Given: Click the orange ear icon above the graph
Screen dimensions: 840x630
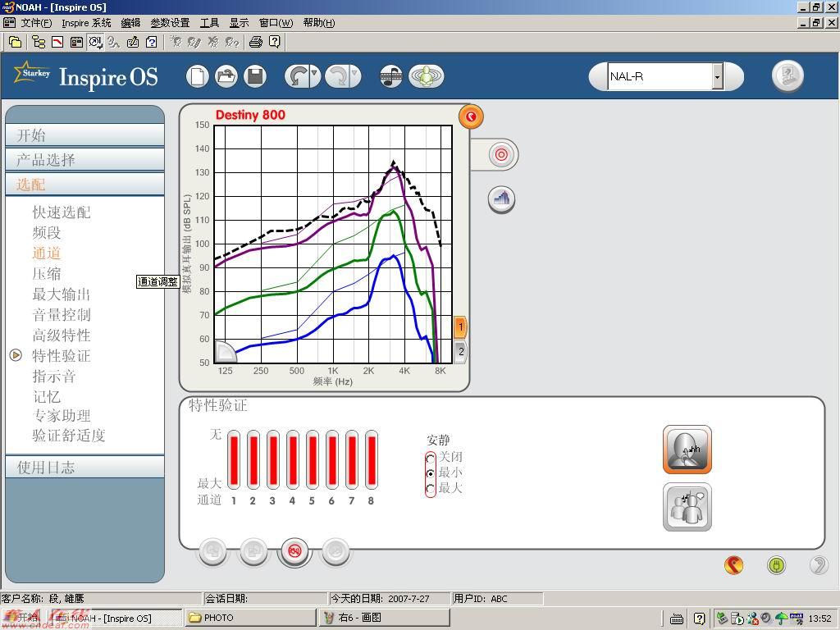Looking at the screenshot, I should tap(471, 116).
